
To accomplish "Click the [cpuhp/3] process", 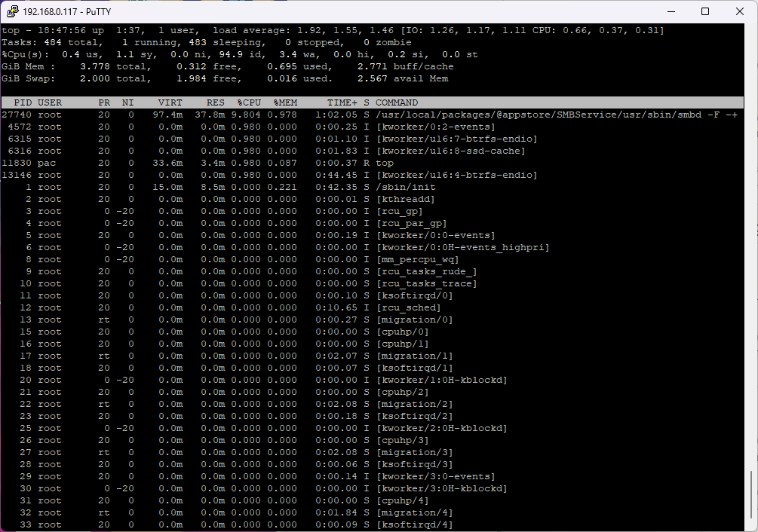I will coord(402,440).
